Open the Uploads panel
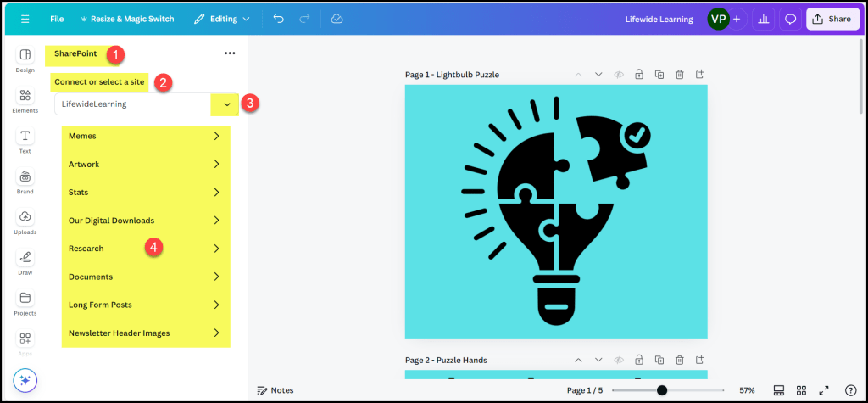The width and height of the screenshot is (868, 403). [25, 221]
